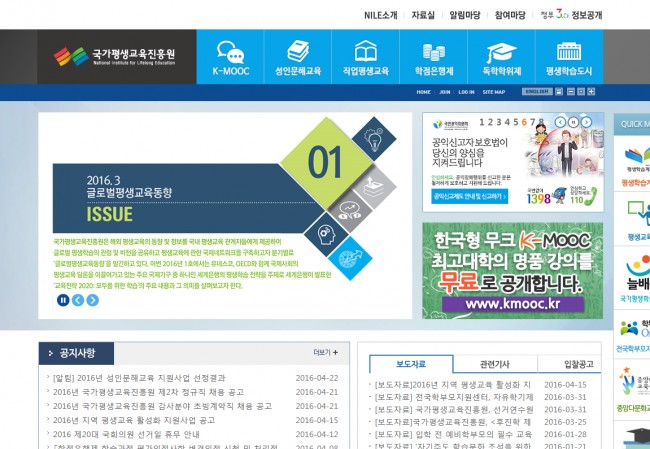Screen dimensions: 650x449
Task: Open press release 입학 전 예비학부모의 필수 교육
Action: point(453,434)
